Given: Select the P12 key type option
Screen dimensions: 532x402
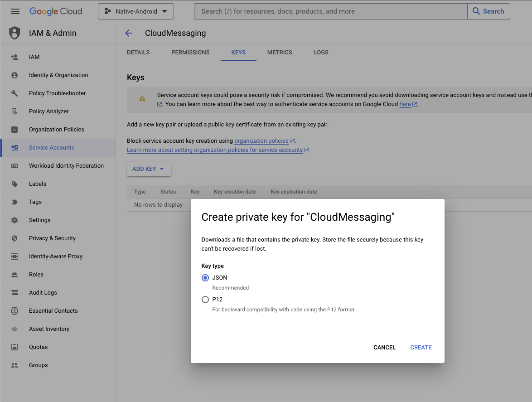Looking at the screenshot, I should (205, 300).
